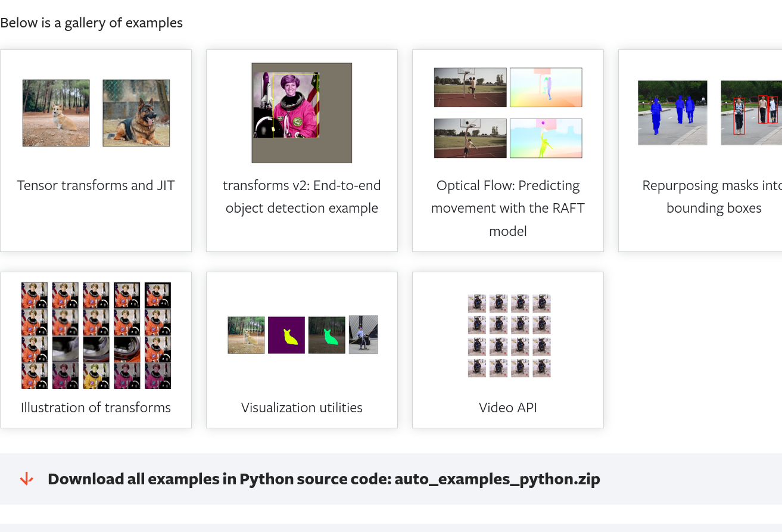The height and width of the screenshot is (532, 782).
Task: Open the Video API example
Action: click(x=508, y=407)
